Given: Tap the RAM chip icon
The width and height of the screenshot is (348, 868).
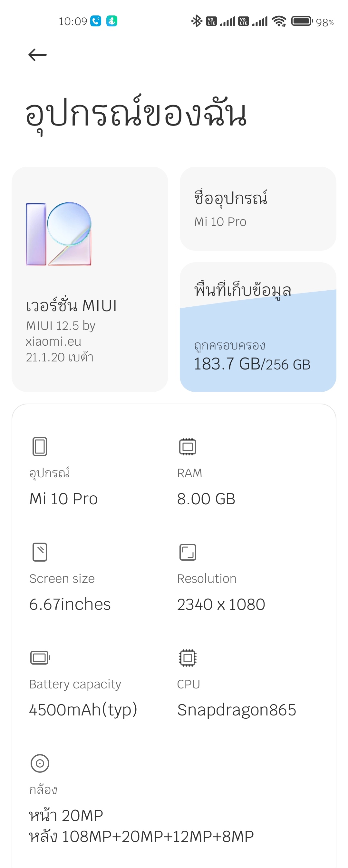Looking at the screenshot, I should point(188,447).
